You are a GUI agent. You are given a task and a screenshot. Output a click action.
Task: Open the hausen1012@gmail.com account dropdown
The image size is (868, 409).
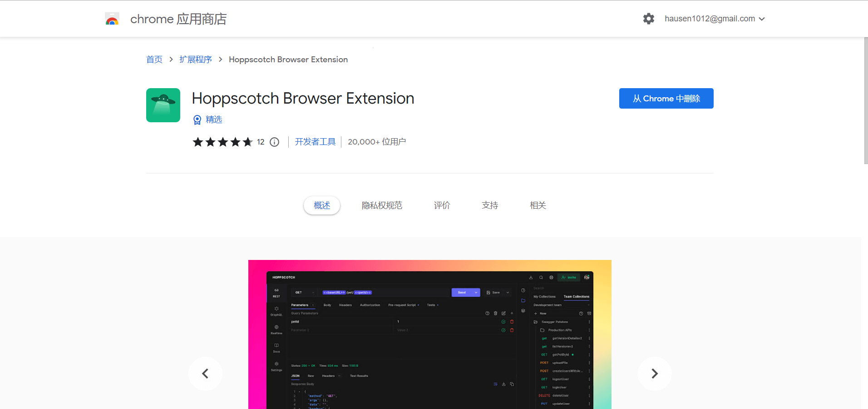tap(715, 19)
